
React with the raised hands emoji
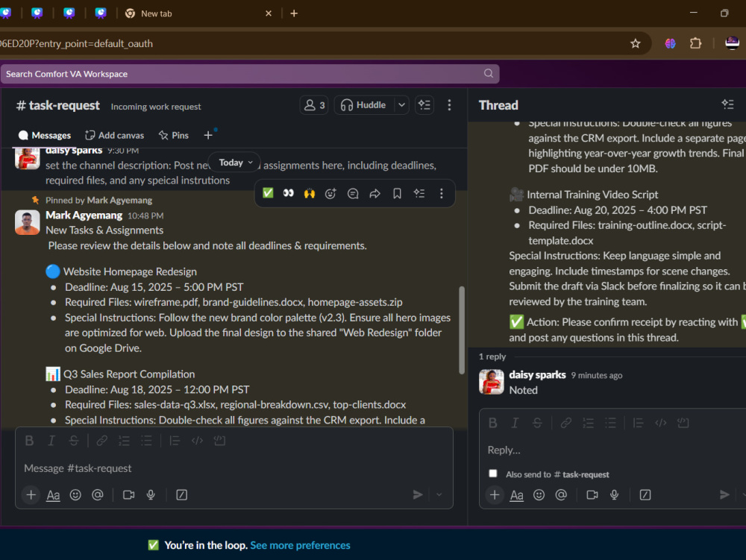(310, 193)
